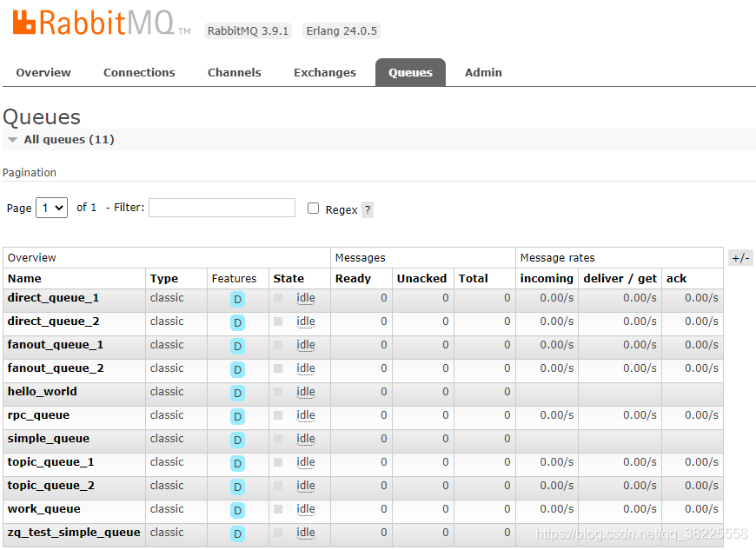Image resolution: width=756 pixels, height=550 pixels.
Task: Open the Regex help question mark
Action: (368, 209)
